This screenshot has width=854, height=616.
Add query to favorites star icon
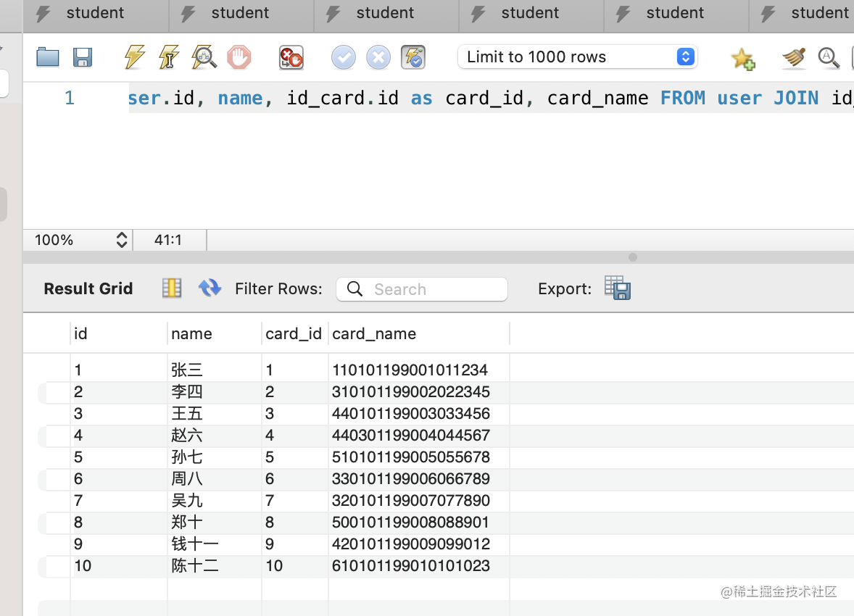[x=743, y=58]
